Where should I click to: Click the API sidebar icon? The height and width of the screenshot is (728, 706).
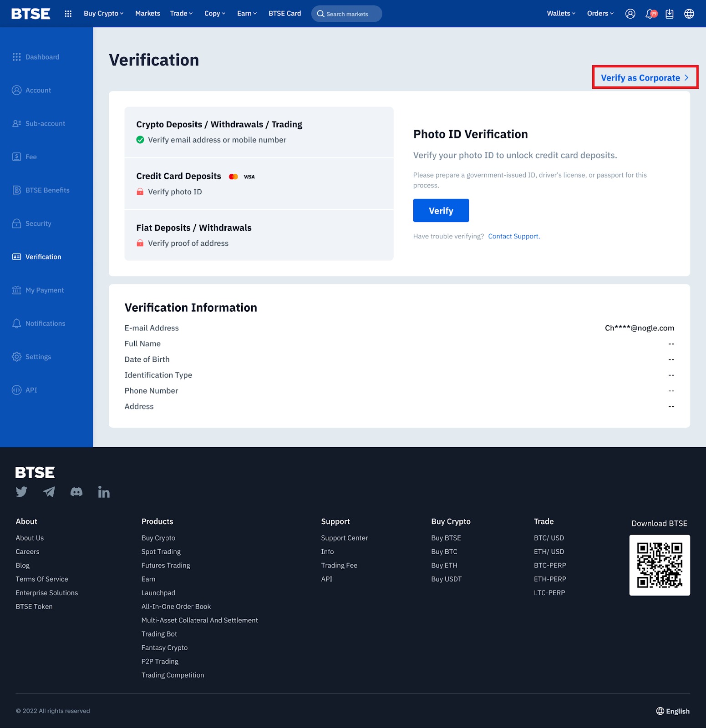pyautogui.click(x=17, y=390)
